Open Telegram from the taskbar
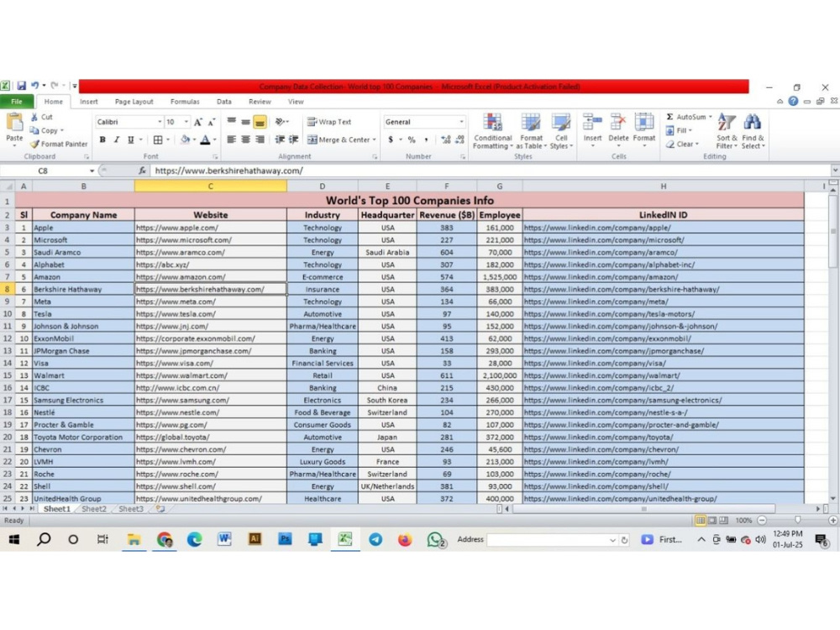 pyautogui.click(x=375, y=539)
